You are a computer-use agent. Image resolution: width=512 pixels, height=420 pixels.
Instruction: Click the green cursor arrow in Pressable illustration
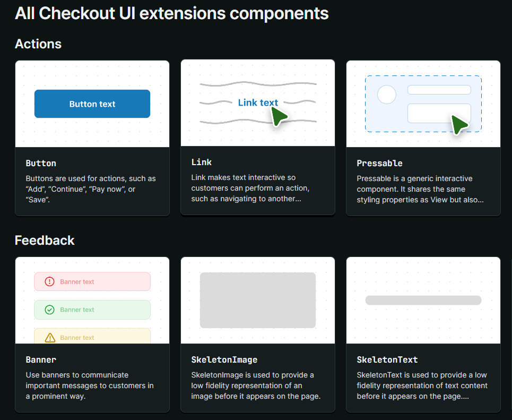[x=460, y=124]
